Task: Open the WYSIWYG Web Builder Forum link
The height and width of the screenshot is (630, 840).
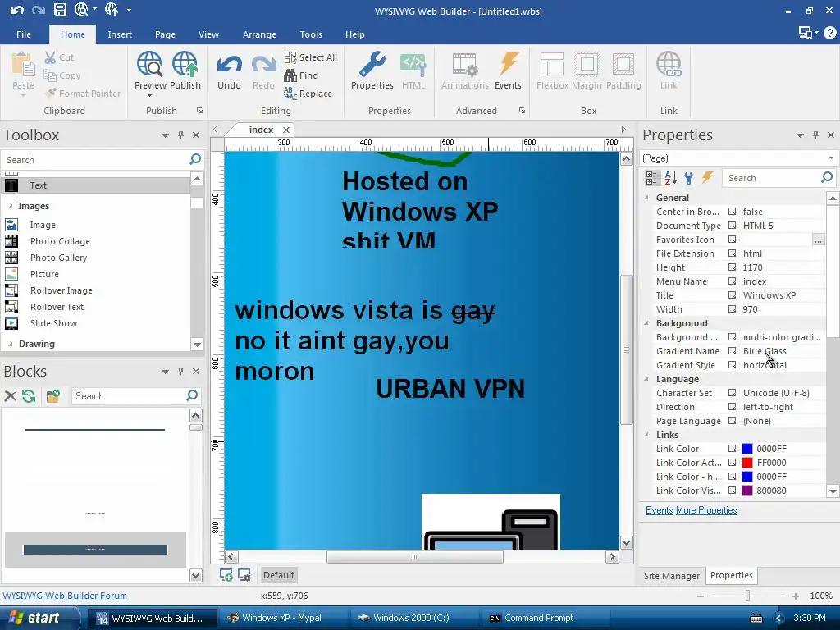Action: coord(65,596)
